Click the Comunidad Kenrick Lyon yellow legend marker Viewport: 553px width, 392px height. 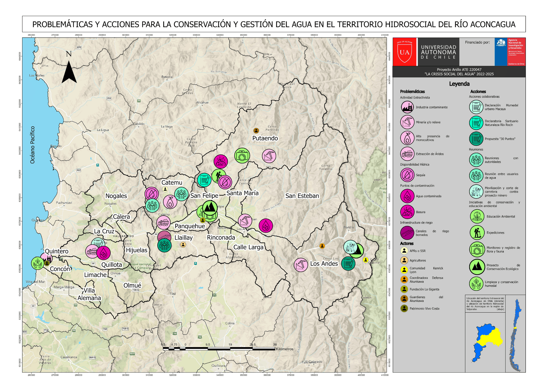tap(404, 270)
